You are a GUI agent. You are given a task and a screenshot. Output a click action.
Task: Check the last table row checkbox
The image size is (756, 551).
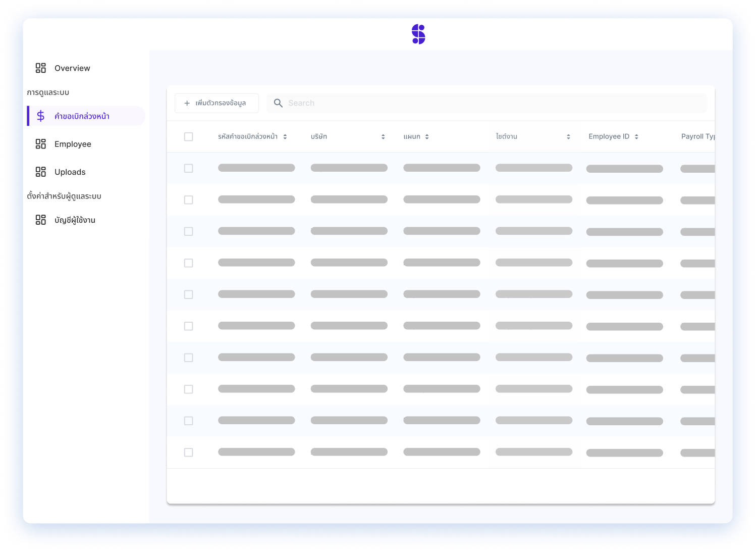point(189,453)
